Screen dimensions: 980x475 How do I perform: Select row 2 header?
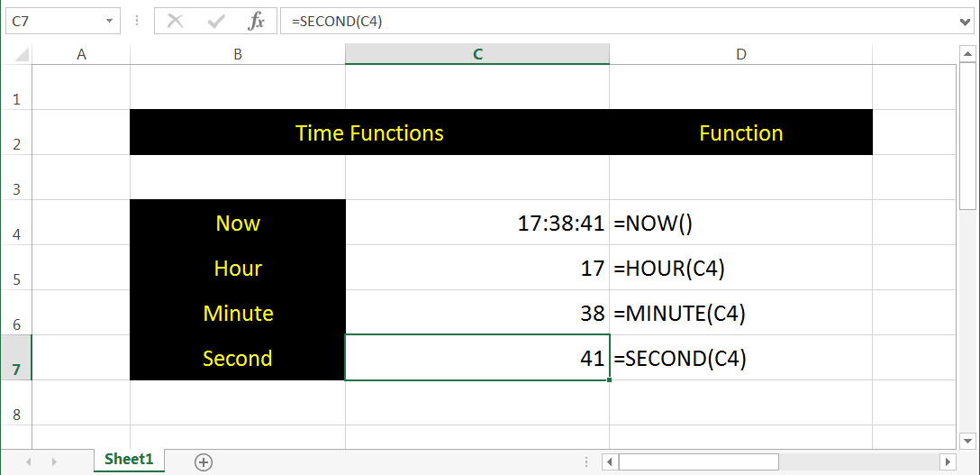16,132
